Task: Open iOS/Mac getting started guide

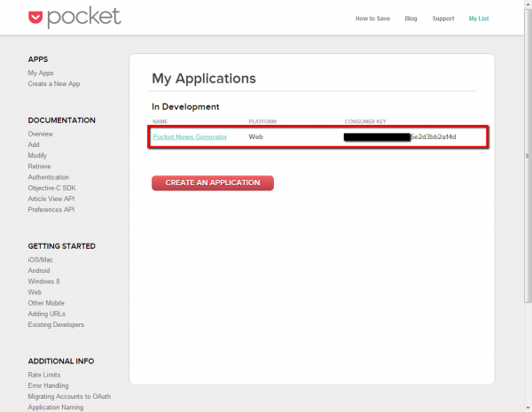Action: coord(41,260)
